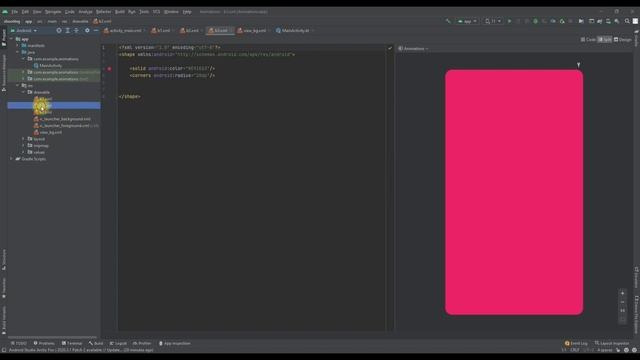Select ic_launcher_background.xml in tree
Screen dimensions: 640x360
62,119
